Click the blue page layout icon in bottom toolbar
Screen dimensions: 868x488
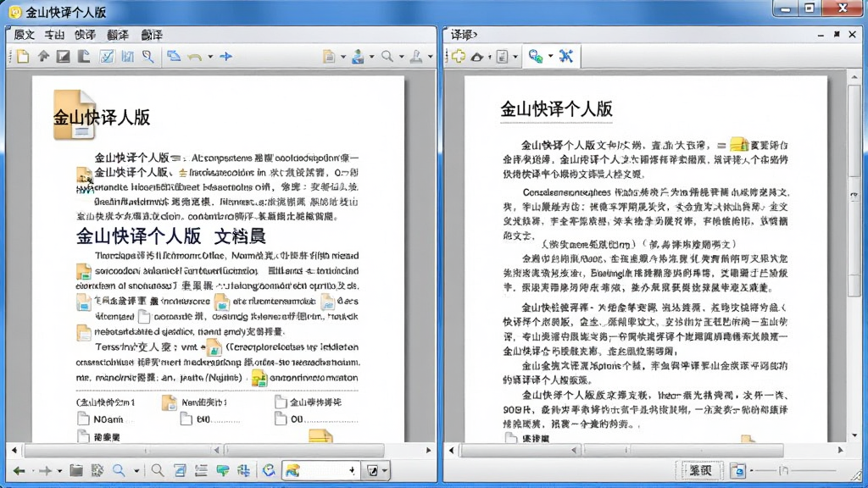pyautogui.click(x=180, y=471)
